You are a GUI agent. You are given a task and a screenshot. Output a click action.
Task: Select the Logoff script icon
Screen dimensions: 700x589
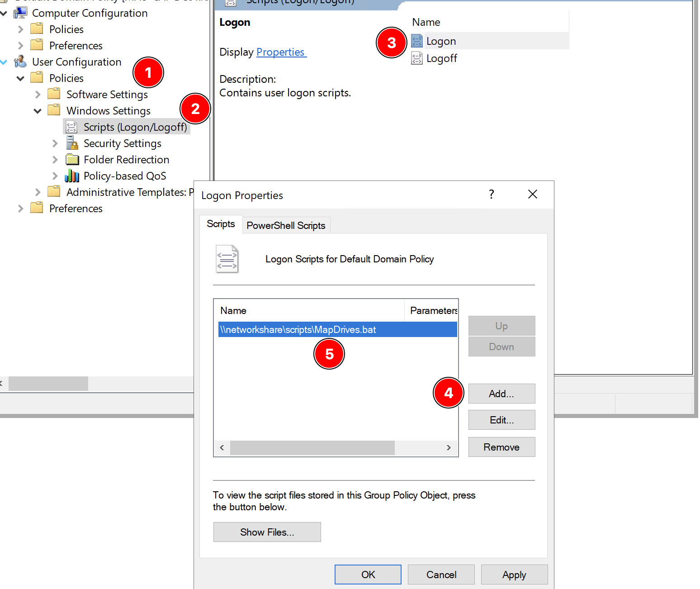(x=417, y=58)
